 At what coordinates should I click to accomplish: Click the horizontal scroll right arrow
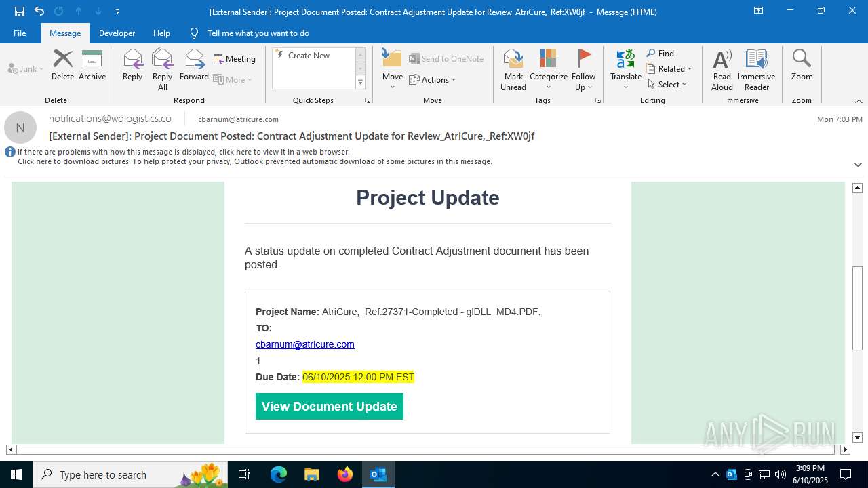click(x=845, y=449)
